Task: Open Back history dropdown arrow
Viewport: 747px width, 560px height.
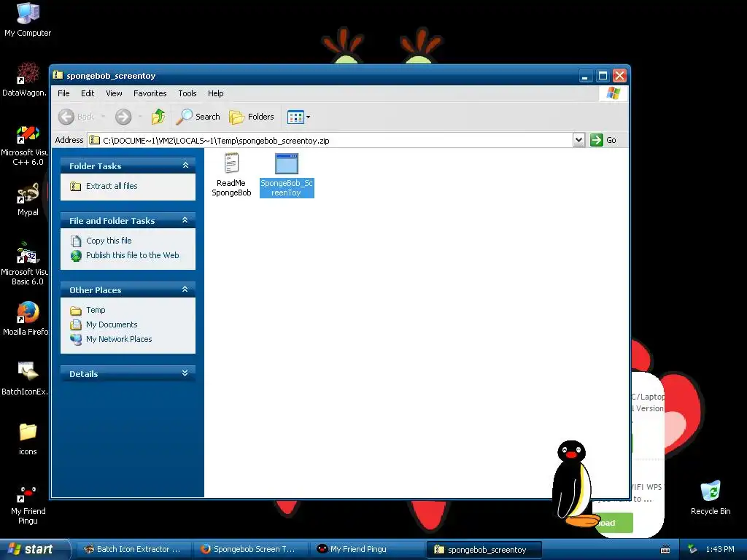Action: 103,117
